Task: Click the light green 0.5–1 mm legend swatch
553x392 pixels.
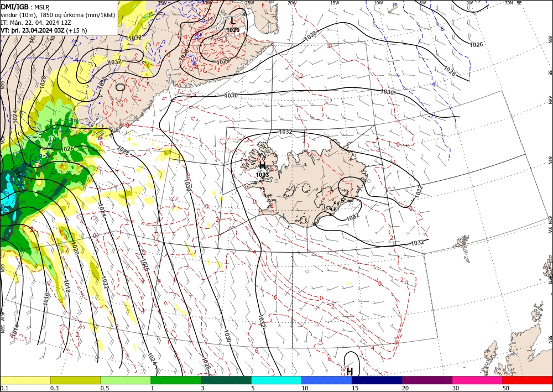Action: (x=126, y=380)
